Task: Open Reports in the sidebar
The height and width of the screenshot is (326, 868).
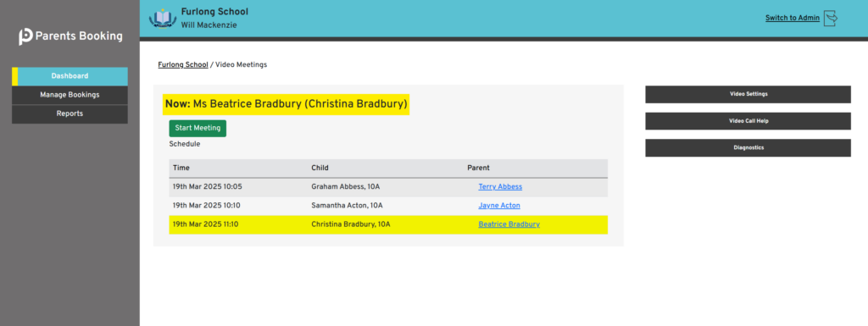Action: [x=70, y=113]
